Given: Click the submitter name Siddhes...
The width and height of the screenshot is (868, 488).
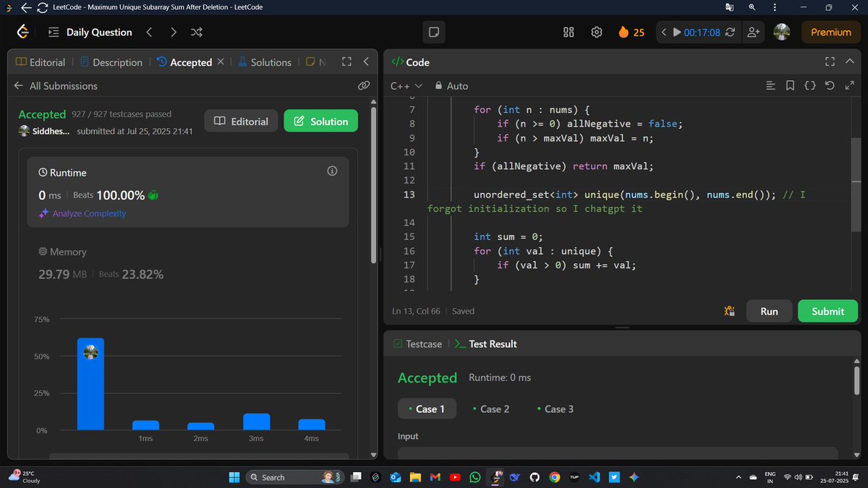Looking at the screenshot, I should [x=51, y=131].
